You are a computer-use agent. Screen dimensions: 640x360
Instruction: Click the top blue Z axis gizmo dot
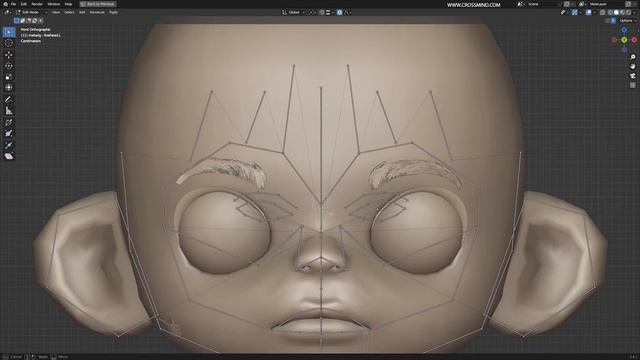(x=624, y=30)
